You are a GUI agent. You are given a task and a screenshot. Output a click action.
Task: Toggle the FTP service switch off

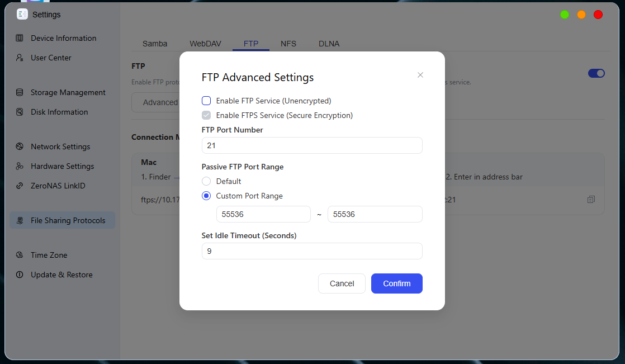596,73
